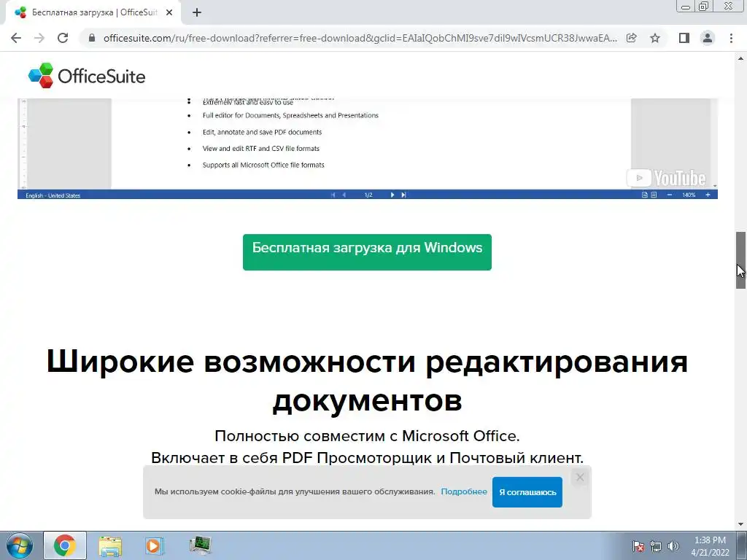Click the address bar URL
The image size is (747, 560).
point(360,38)
